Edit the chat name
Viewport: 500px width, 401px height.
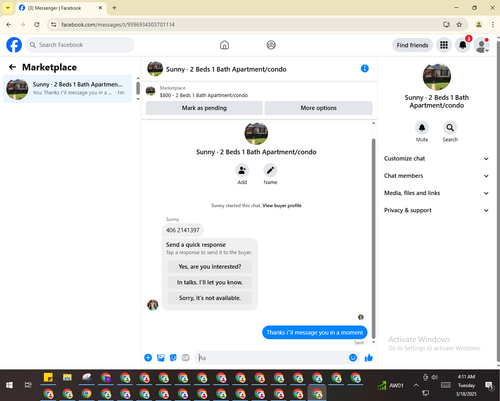(x=270, y=170)
